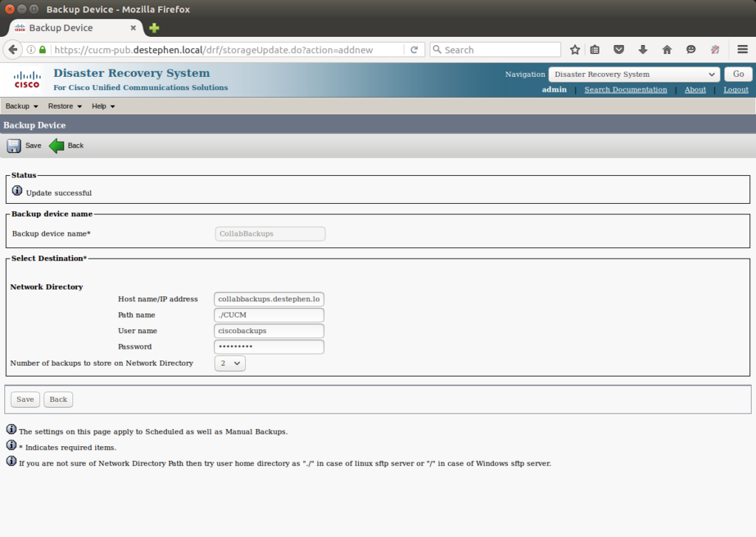Viewport: 756px width, 537px height.
Task: Click the Cisco logo
Action: (27, 80)
